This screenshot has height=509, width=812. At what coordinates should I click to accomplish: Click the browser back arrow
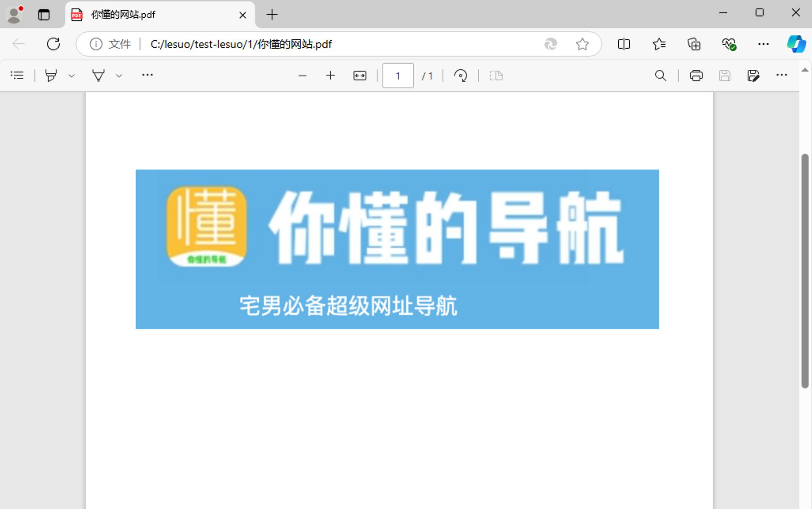(x=18, y=44)
